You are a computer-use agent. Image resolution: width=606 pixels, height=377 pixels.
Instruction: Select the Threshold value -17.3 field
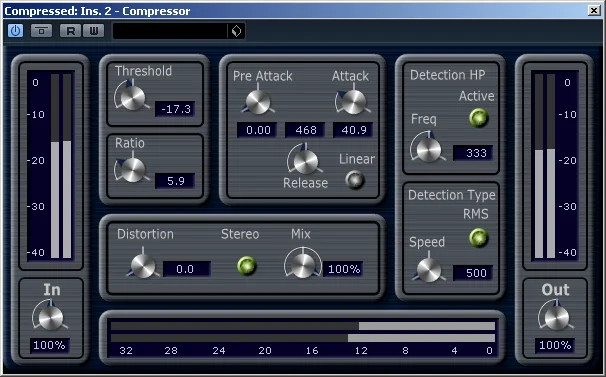point(175,109)
